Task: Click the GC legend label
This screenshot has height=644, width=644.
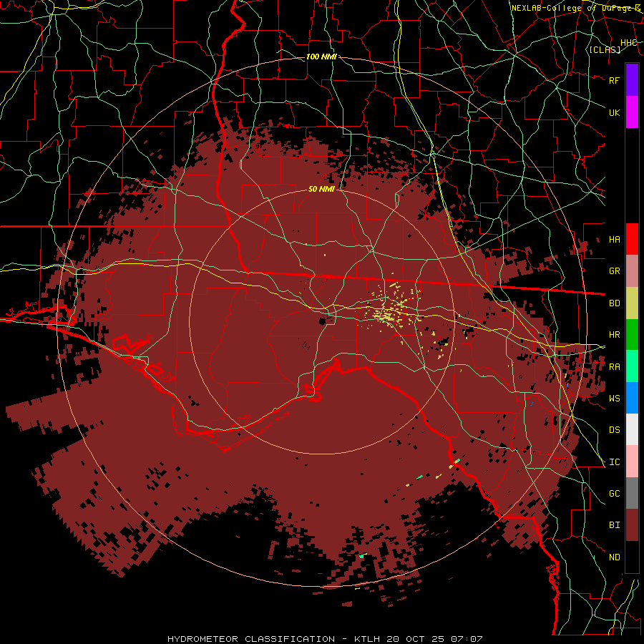Action: tap(615, 494)
